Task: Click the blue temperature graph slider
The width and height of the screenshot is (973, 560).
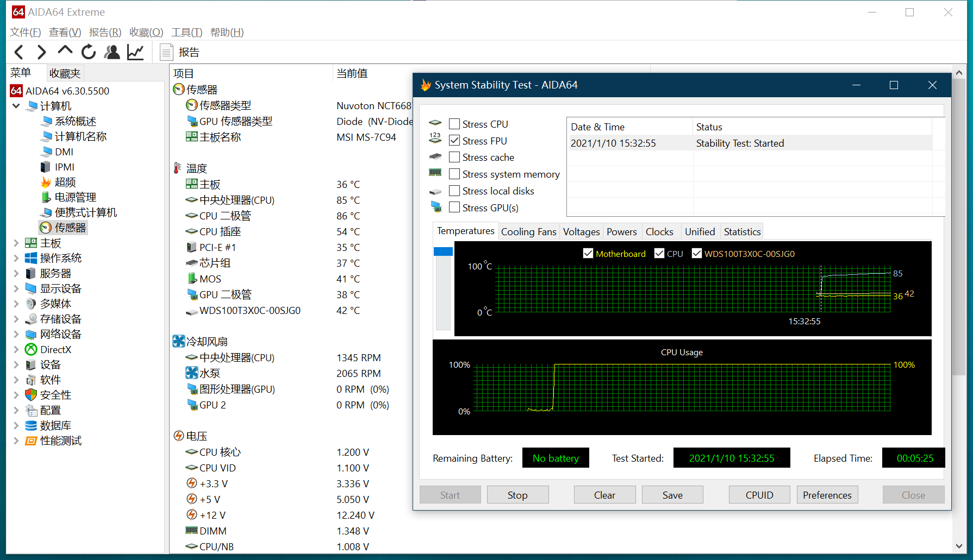Action: click(443, 251)
